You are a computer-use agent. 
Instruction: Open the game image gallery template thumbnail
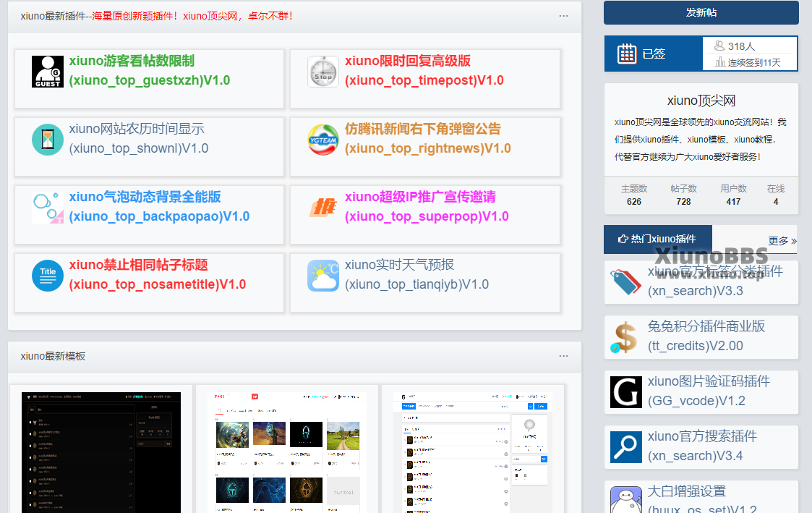click(x=287, y=452)
